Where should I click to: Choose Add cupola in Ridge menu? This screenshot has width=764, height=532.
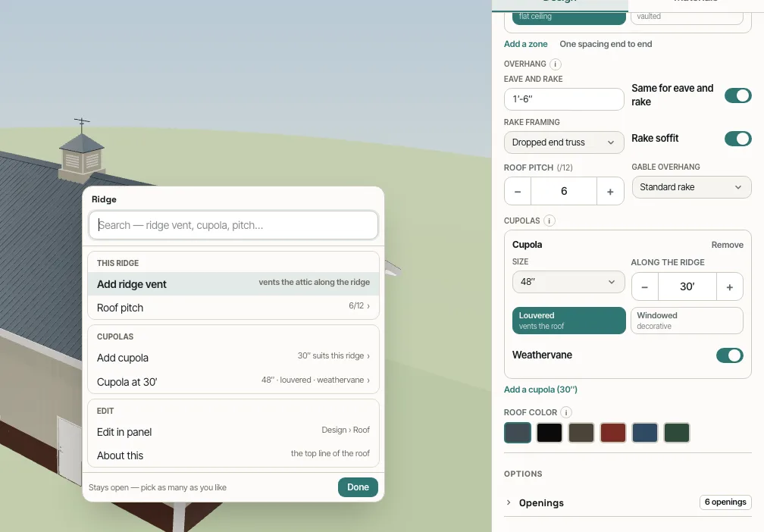(233, 358)
